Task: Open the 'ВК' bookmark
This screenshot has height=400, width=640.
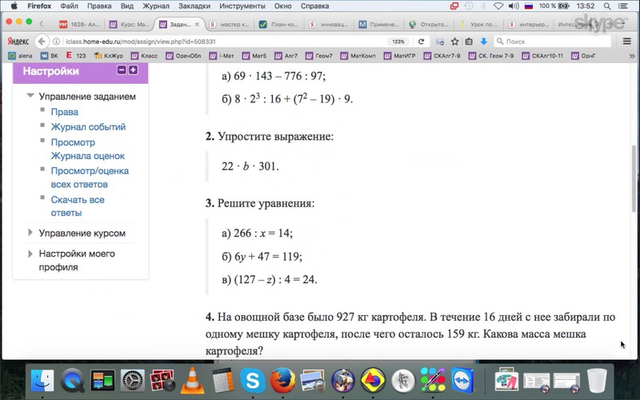Action: pos(49,56)
